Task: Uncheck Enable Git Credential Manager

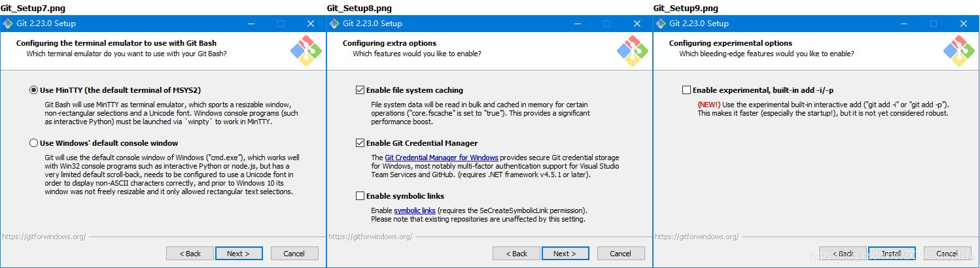Action: (360, 143)
